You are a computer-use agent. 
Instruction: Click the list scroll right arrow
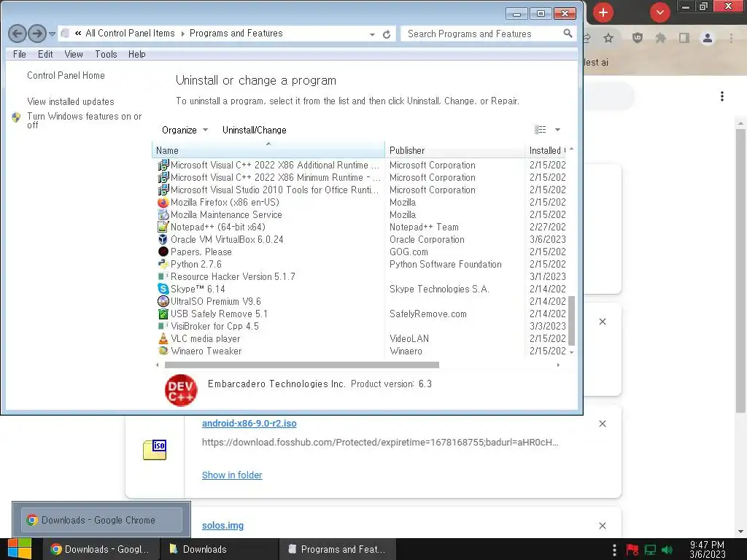(x=558, y=365)
